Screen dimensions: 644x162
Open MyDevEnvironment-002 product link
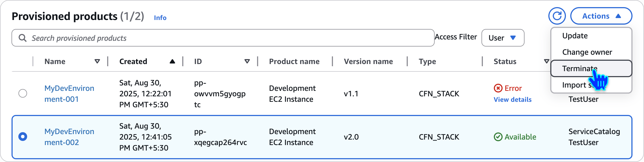pos(69,137)
